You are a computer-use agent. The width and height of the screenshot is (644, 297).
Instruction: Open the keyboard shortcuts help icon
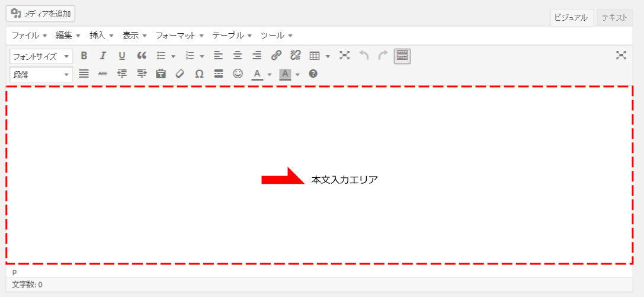click(x=313, y=74)
